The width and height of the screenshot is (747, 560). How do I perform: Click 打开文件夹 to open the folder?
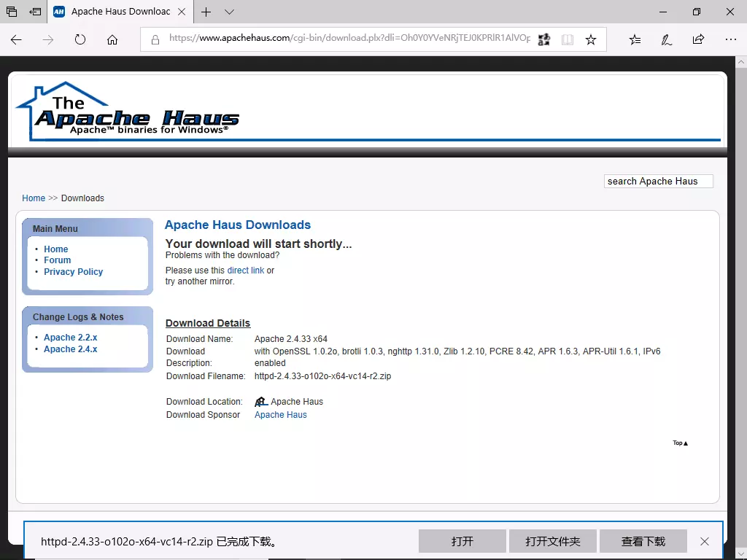(x=553, y=542)
